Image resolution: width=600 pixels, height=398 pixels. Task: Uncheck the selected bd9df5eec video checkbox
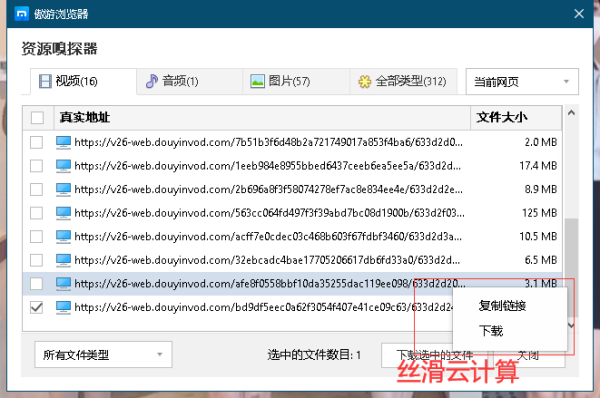(x=36, y=307)
